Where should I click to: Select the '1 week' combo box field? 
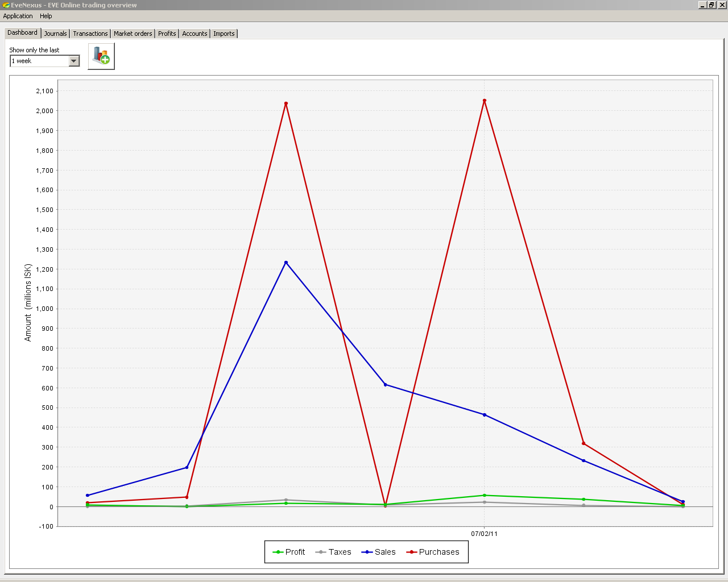pos(45,61)
